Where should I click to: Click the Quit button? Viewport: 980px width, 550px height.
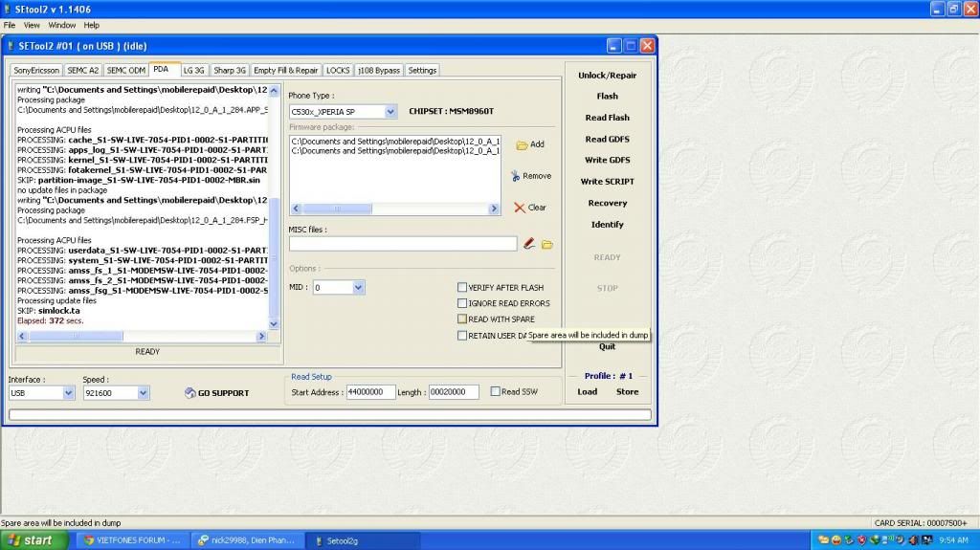(x=607, y=346)
